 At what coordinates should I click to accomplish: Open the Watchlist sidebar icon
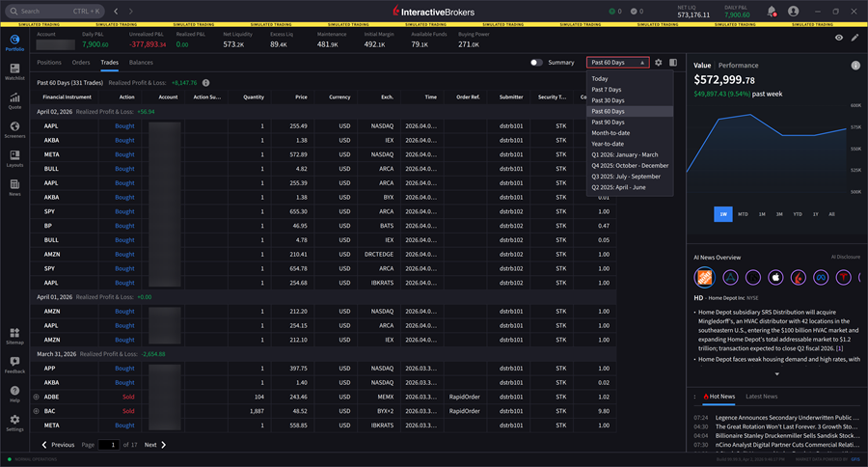coord(14,72)
